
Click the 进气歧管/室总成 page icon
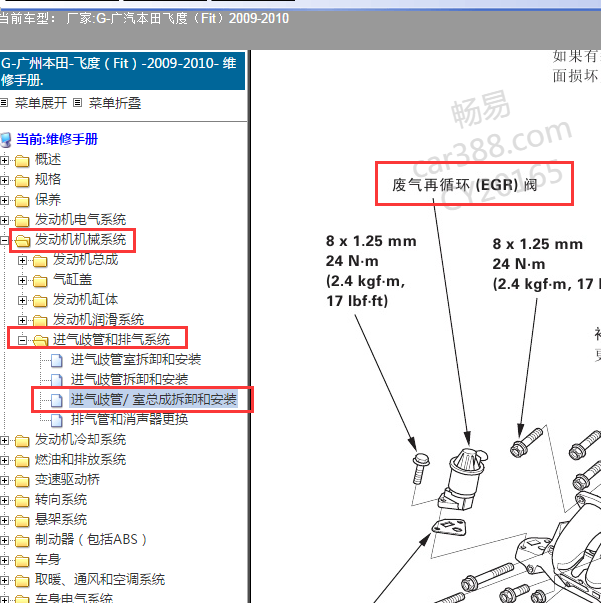tap(57, 401)
